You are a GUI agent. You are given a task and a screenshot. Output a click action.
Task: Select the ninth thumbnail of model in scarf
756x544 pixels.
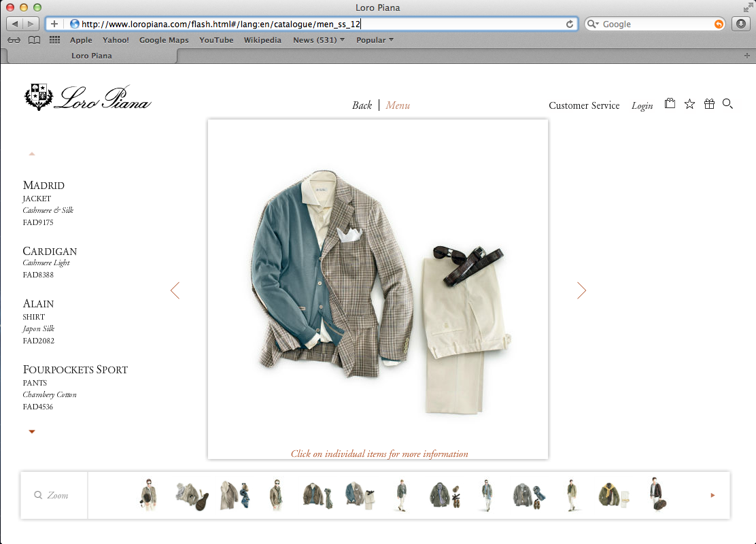[487, 495]
